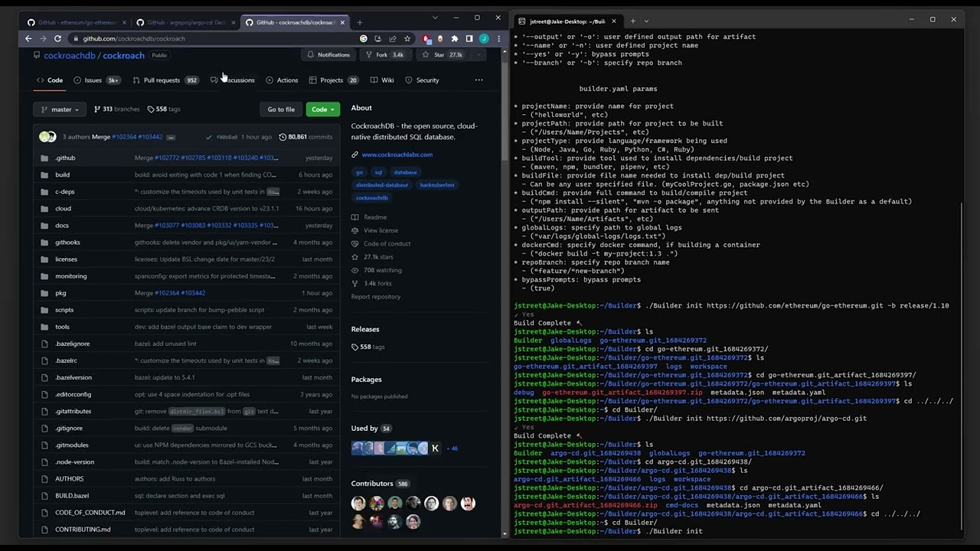
Task: Click Report repository link
Action: pos(375,296)
